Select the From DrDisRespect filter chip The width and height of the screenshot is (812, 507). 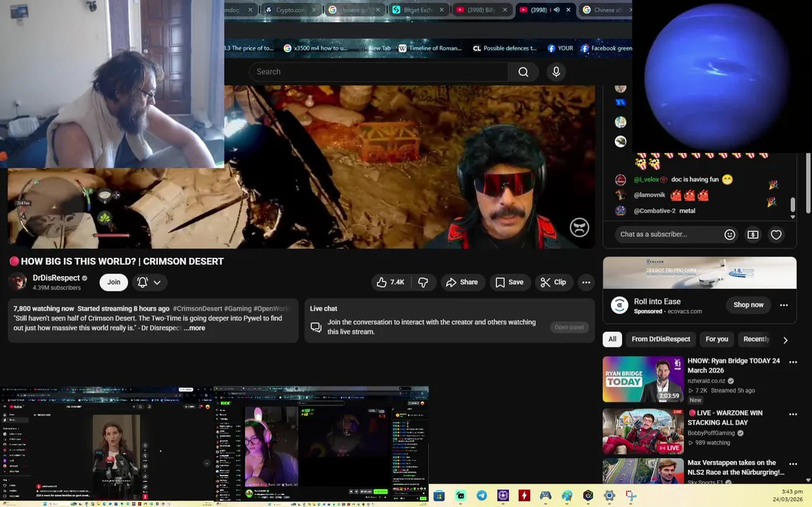coord(661,339)
